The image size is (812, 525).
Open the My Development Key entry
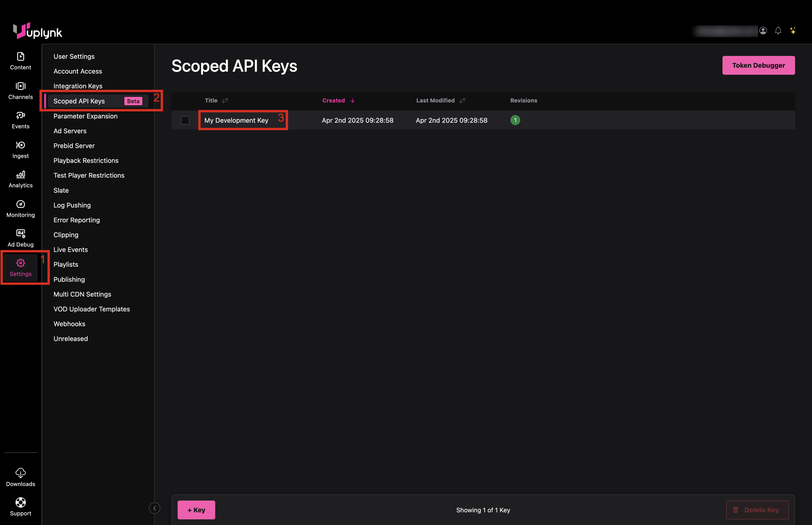coord(236,120)
